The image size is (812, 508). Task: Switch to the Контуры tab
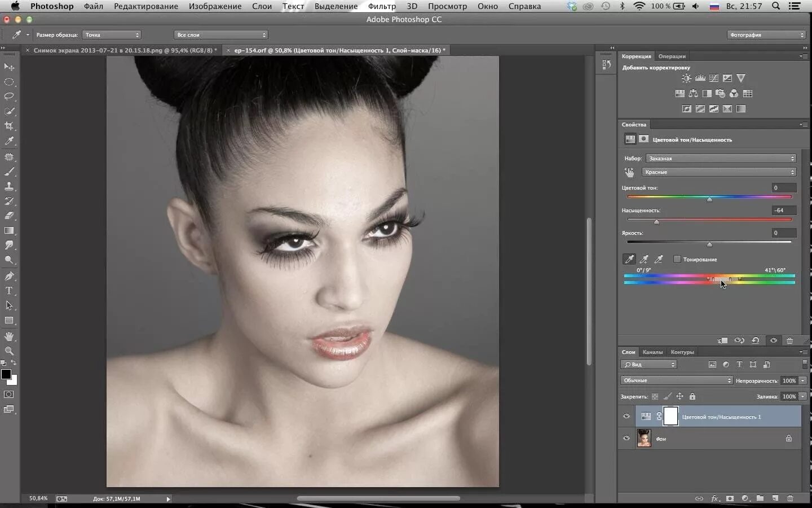click(682, 352)
